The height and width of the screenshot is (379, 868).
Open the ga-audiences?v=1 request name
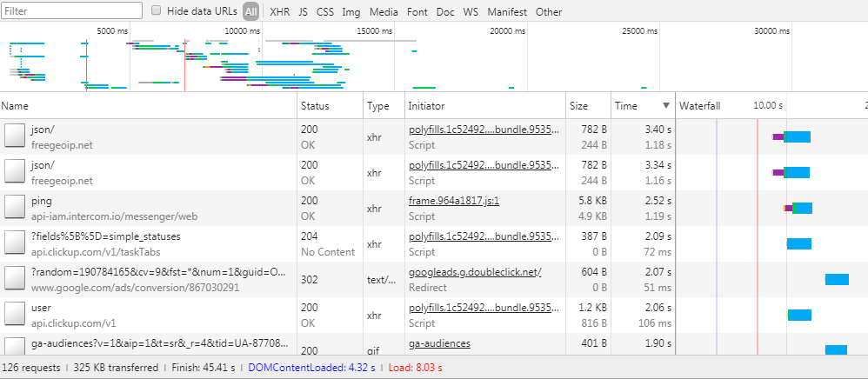pyautogui.click(x=159, y=343)
